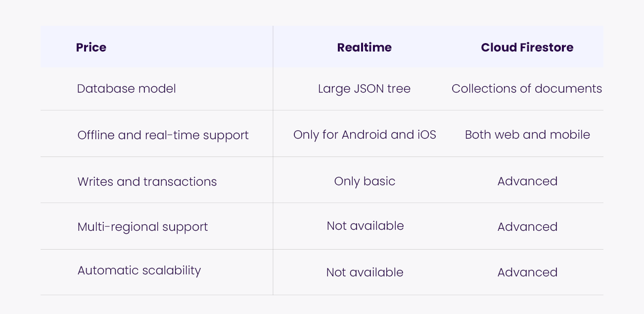
Task: Click the Both web and mobile cell
Action: [x=527, y=135]
